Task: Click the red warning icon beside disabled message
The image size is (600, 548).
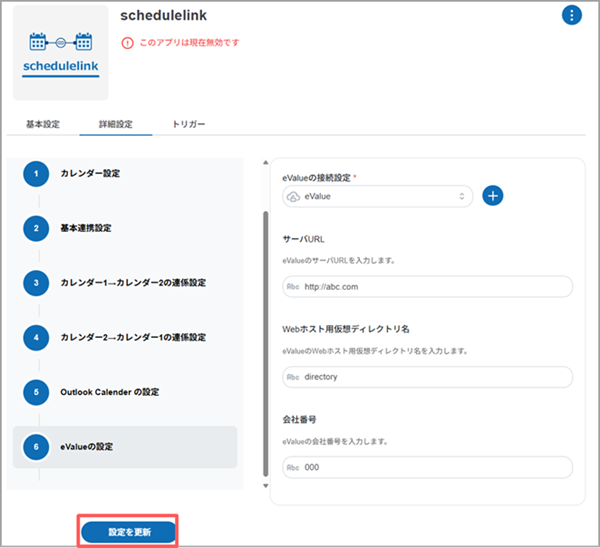Action: pos(127,43)
